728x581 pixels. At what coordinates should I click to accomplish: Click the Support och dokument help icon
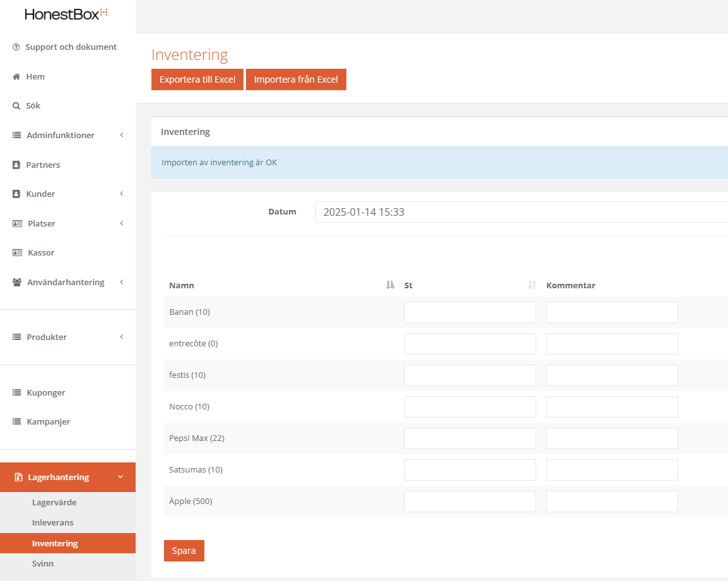[x=16, y=47]
